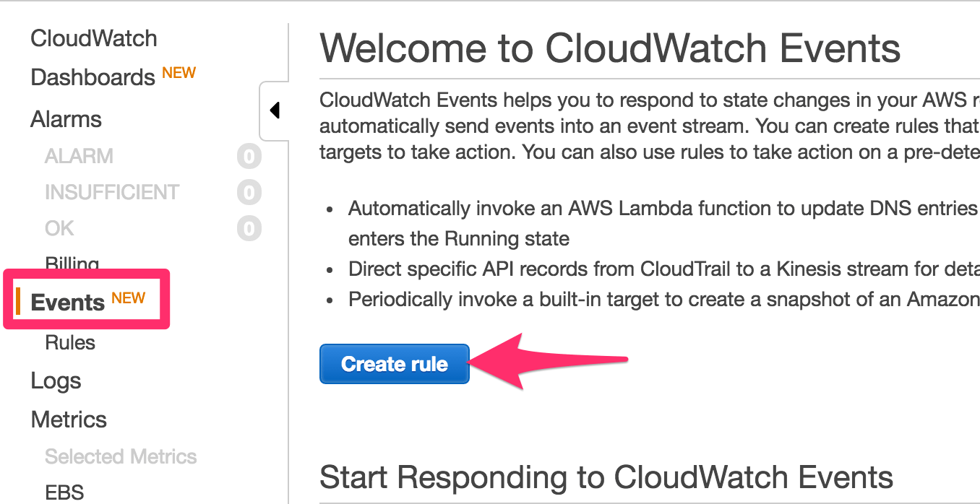Navigate to the Alarms section

coord(65,119)
